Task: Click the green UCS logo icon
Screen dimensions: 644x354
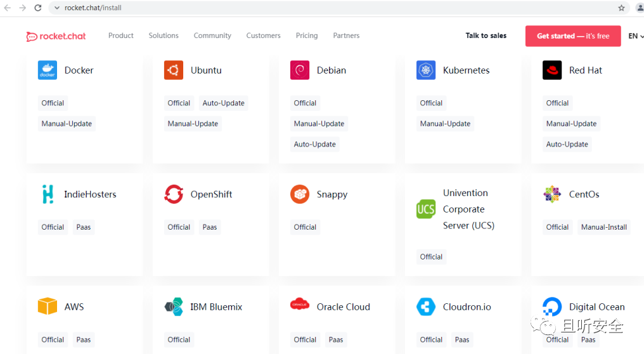Action: [x=425, y=209]
